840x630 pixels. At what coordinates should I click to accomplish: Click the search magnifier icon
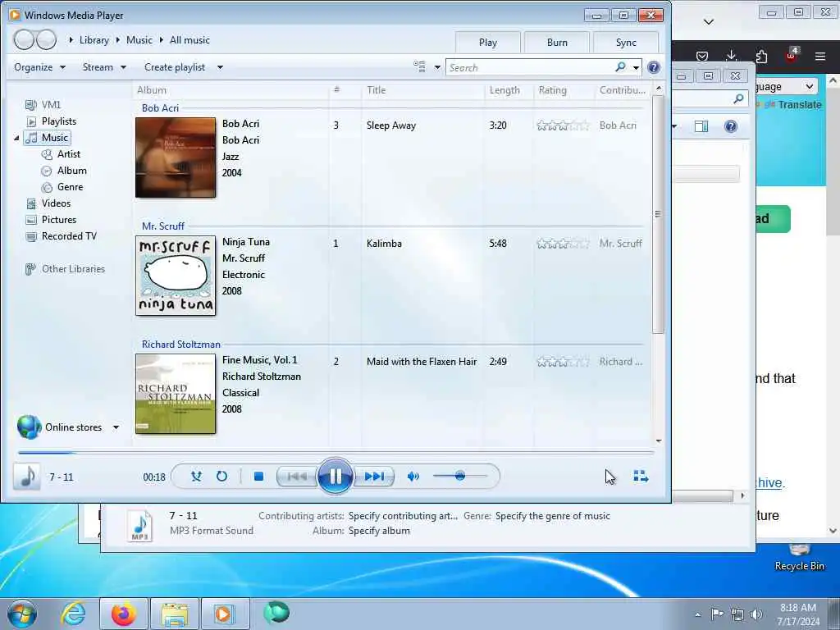(x=620, y=67)
